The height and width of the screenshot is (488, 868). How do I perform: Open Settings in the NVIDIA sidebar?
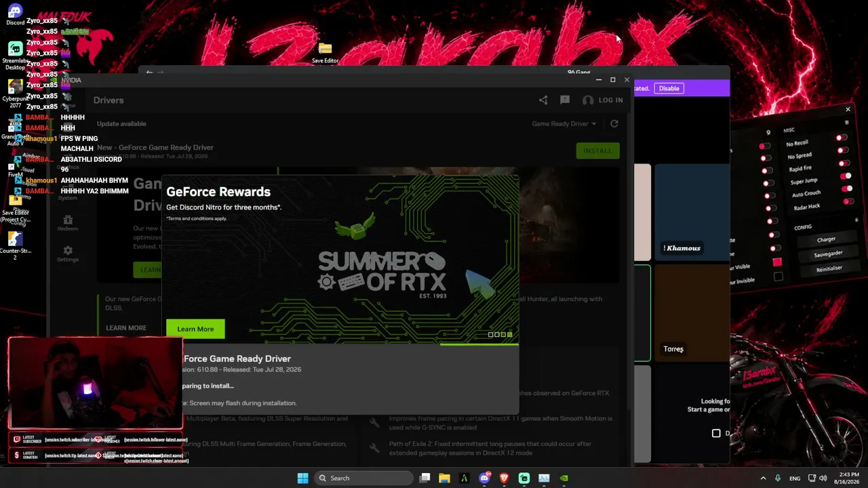pos(68,253)
